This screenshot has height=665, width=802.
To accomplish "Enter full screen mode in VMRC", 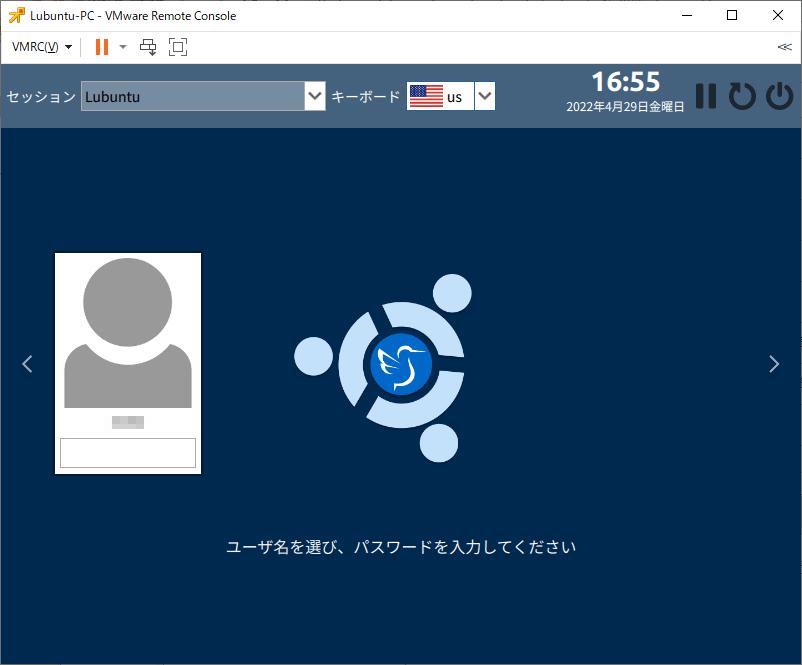I will coord(178,47).
